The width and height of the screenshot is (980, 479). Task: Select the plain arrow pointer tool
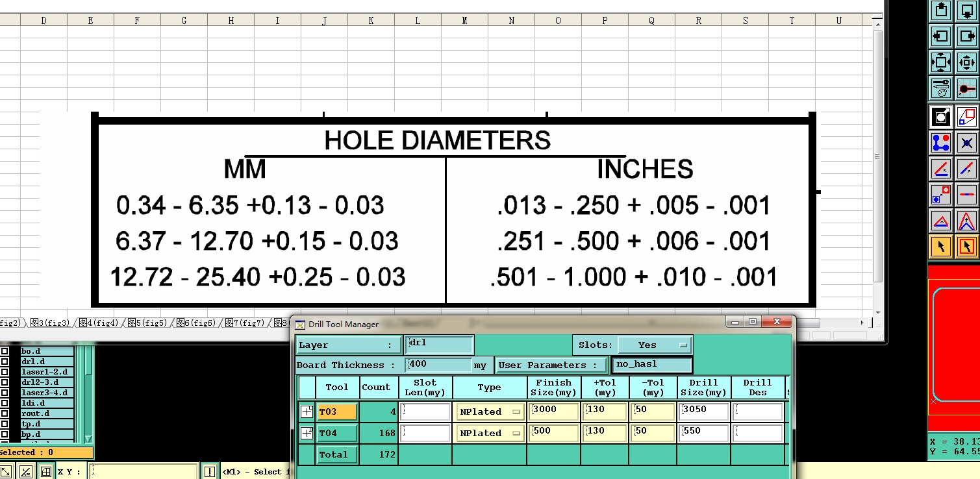click(941, 247)
